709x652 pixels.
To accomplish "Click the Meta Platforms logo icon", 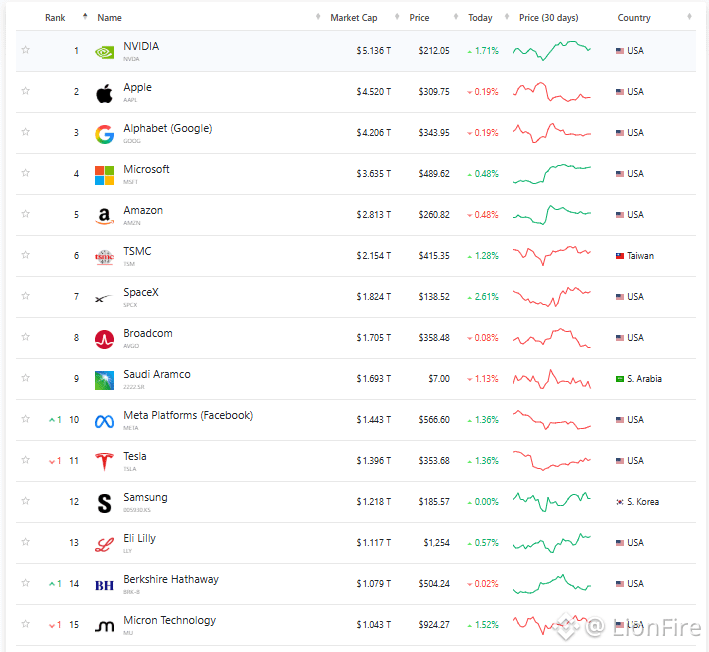I will 104,421.
